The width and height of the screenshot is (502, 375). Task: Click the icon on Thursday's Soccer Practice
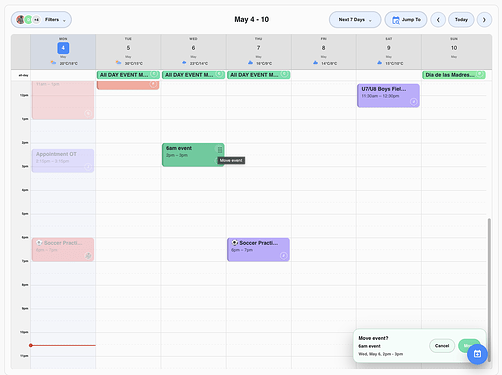283,256
